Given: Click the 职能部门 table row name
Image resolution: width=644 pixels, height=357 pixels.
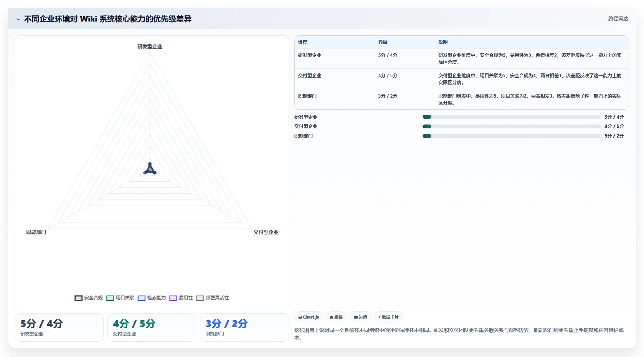Looking at the screenshot, I should point(307,96).
